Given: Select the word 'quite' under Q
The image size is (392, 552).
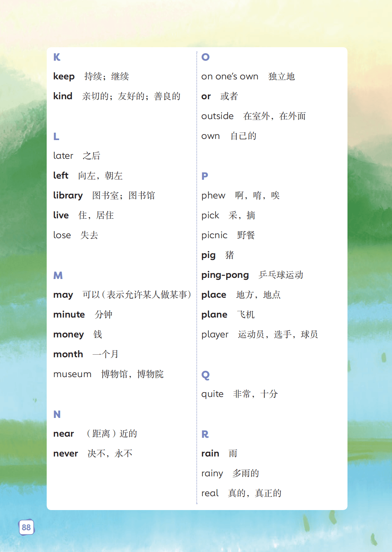Looking at the screenshot, I should (x=212, y=394).
